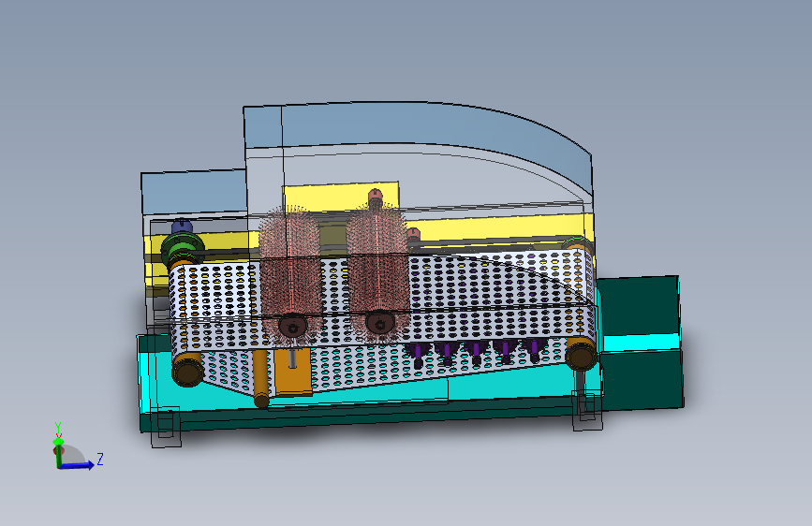Select the lower-left belt roller end
Image resolution: width=812 pixels, height=526 pixels.
(x=187, y=371)
